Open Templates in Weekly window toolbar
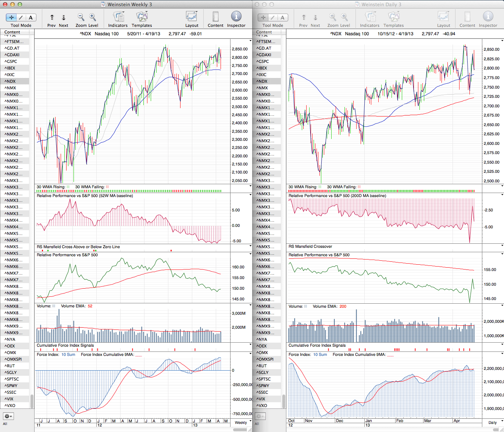Image resolution: width=504 pixels, height=432 pixels. pyautogui.click(x=142, y=17)
